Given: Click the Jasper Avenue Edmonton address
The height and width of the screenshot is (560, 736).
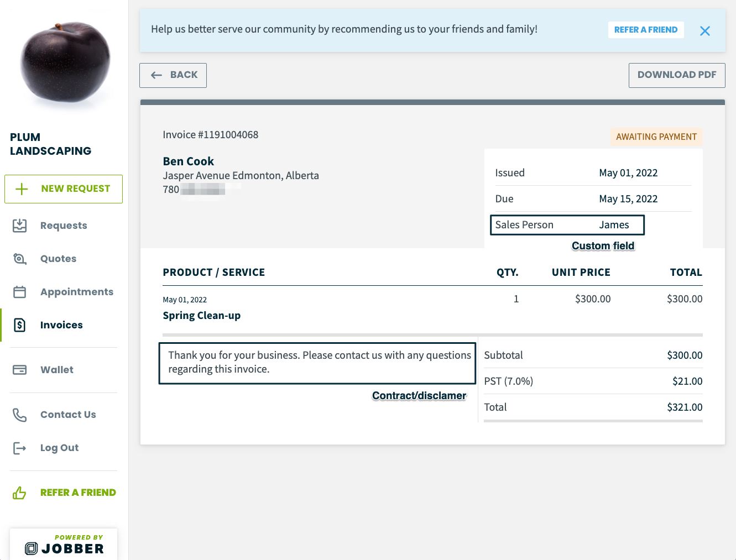Looking at the screenshot, I should click(241, 176).
